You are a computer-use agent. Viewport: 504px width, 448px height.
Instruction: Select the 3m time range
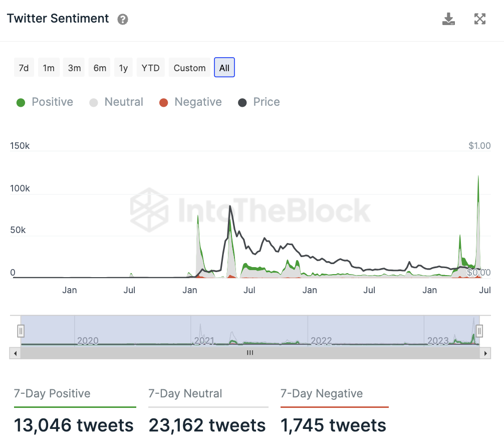pyautogui.click(x=74, y=68)
